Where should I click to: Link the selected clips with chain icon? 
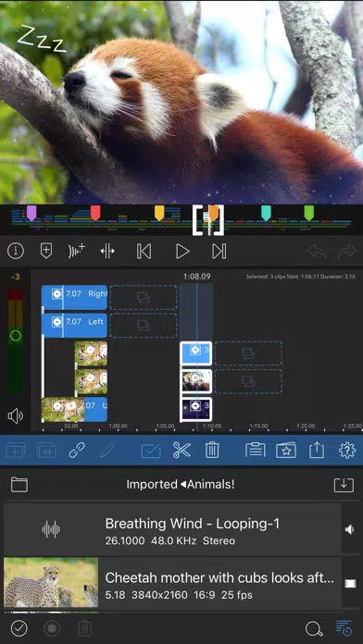[x=77, y=451]
